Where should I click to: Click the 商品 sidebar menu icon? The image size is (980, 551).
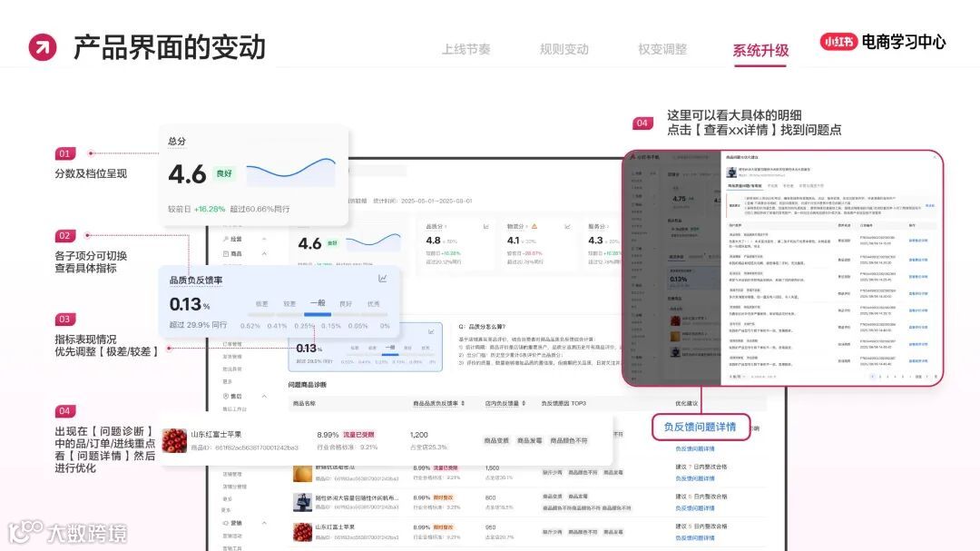click(226, 254)
